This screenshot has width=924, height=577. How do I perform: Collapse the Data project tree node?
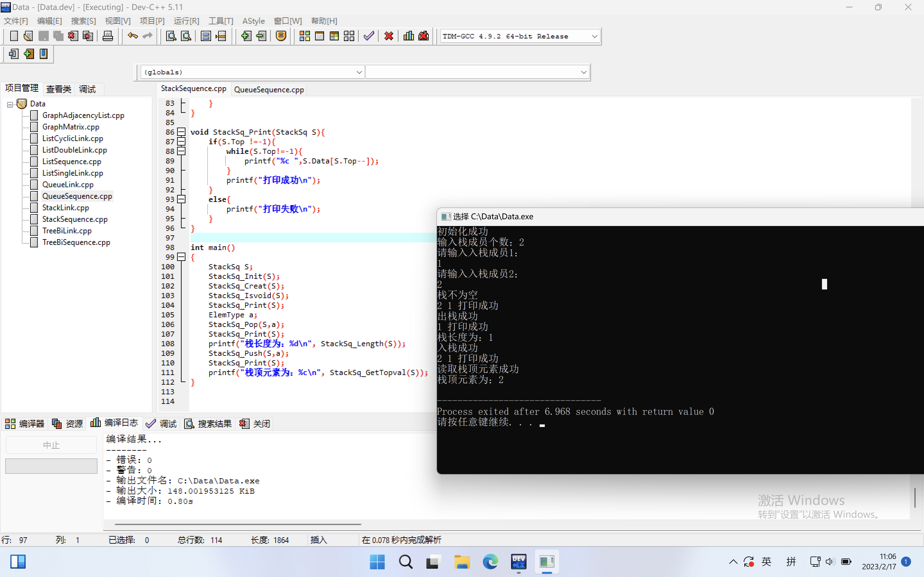coord(10,104)
